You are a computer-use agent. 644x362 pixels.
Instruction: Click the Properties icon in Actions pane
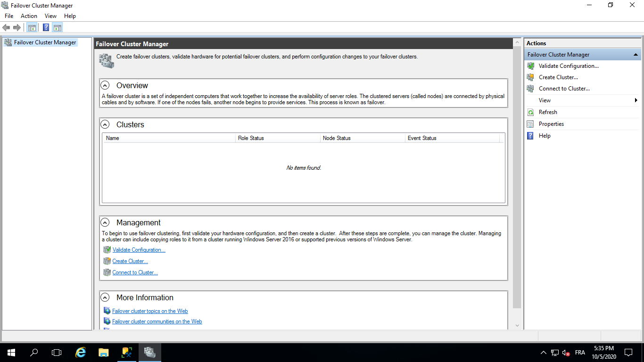click(x=530, y=124)
